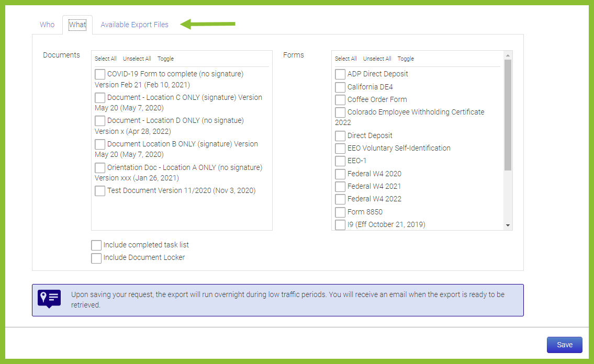Click Unselect All under Forms

pyautogui.click(x=377, y=59)
